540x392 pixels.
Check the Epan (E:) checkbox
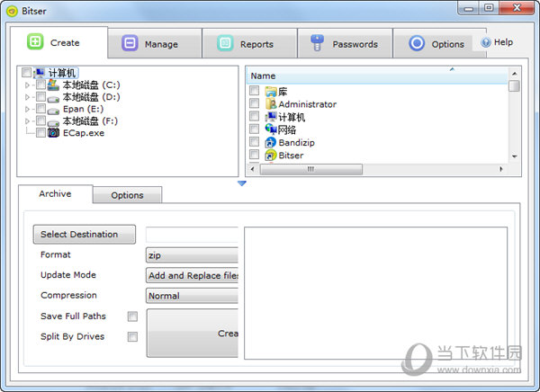point(40,109)
